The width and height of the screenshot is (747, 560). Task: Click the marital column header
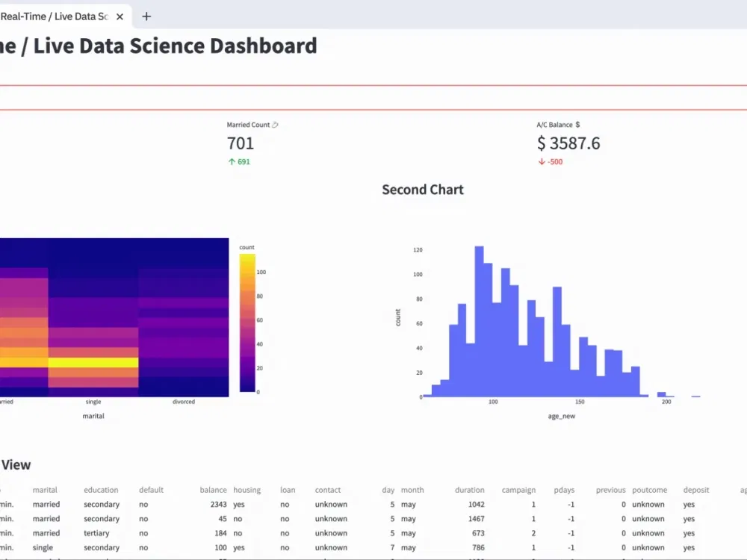(45, 490)
